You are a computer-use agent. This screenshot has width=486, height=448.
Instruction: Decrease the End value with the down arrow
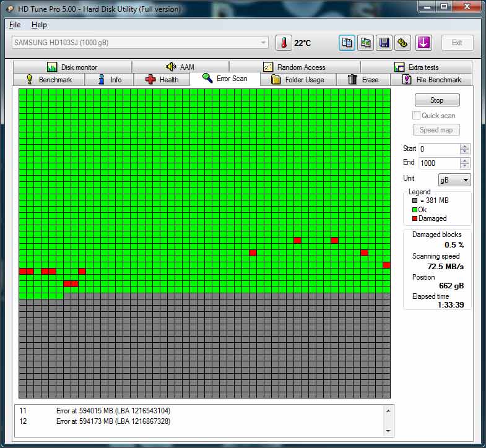[x=465, y=166]
